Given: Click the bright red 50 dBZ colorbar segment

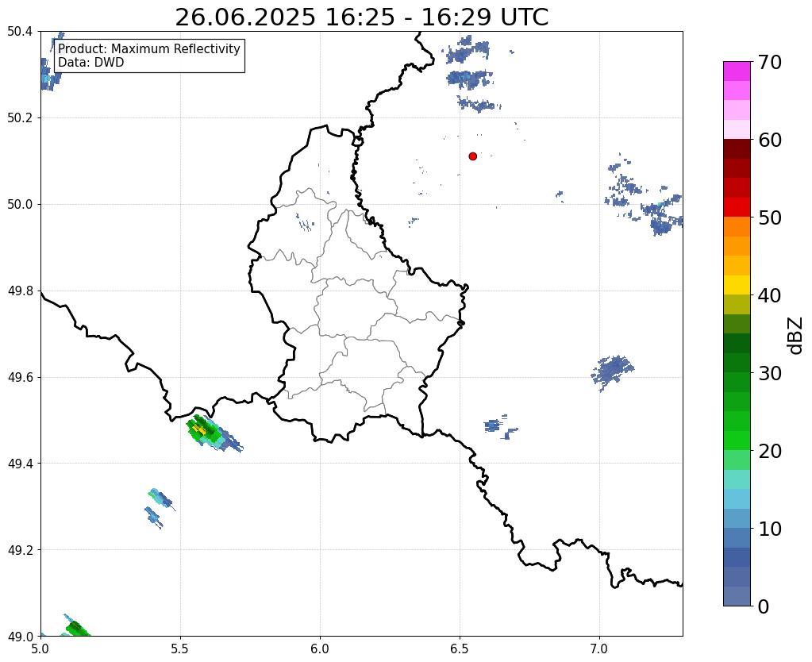Looking at the screenshot, I should (737, 207).
